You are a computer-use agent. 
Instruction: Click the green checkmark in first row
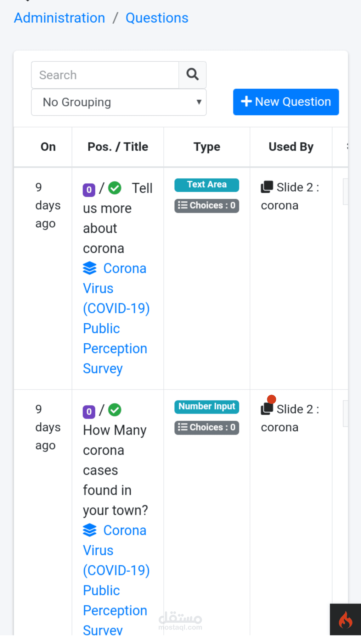(115, 188)
